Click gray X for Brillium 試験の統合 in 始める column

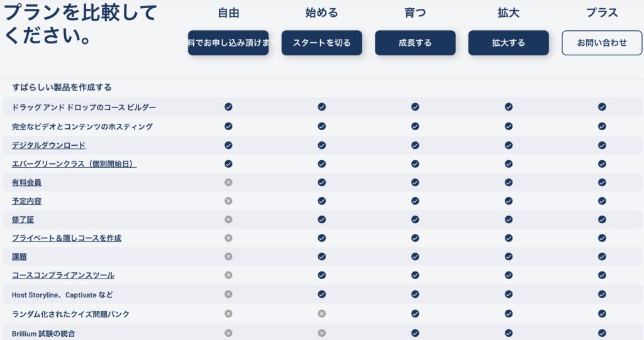[x=321, y=333]
